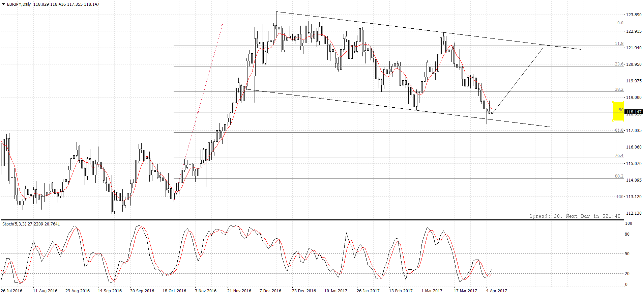Click the 10 Jan 2017 date label
The width and height of the screenshot is (644, 295).
(336, 291)
